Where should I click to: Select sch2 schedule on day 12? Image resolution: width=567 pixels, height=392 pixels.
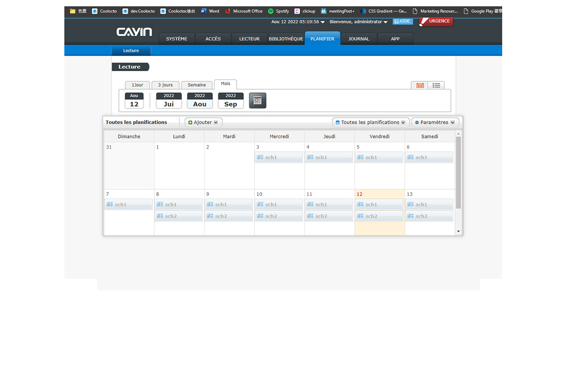coord(379,216)
